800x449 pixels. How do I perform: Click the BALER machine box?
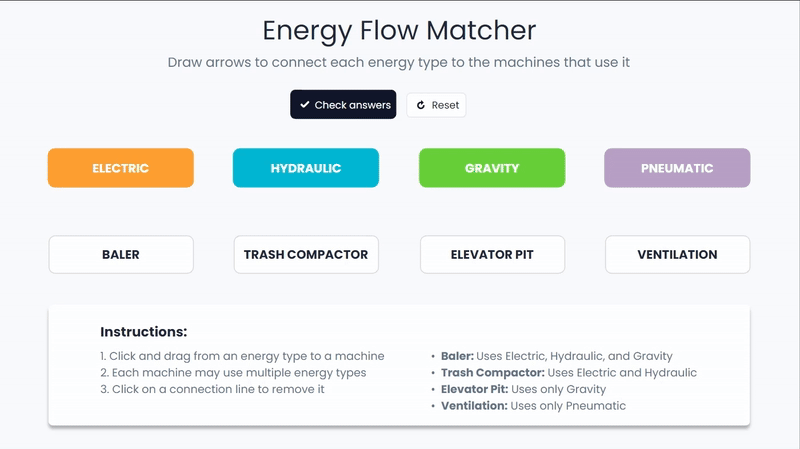click(x=121, y=254)
